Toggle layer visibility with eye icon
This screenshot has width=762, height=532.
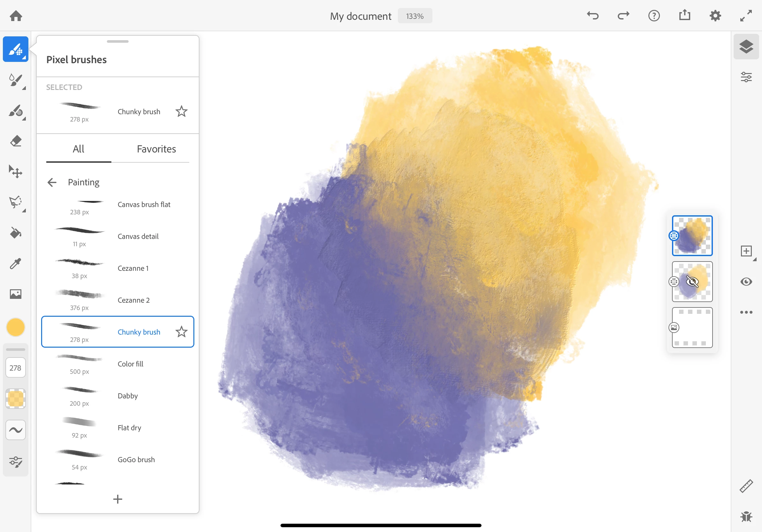pyautogui.click(x=746, y=282)
